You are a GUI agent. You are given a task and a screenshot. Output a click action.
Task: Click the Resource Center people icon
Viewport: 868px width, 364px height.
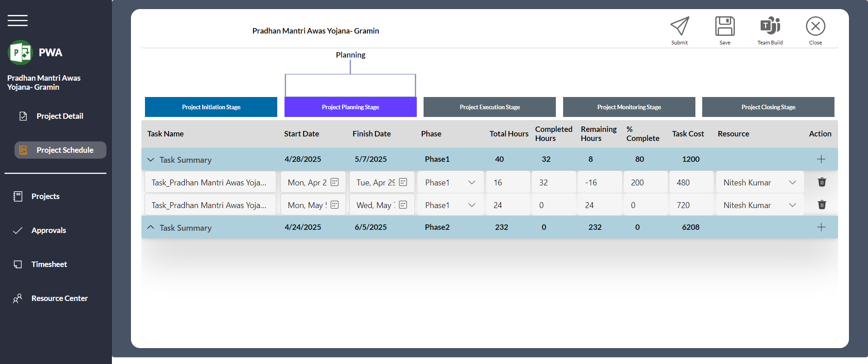click(x=18, y=298)
